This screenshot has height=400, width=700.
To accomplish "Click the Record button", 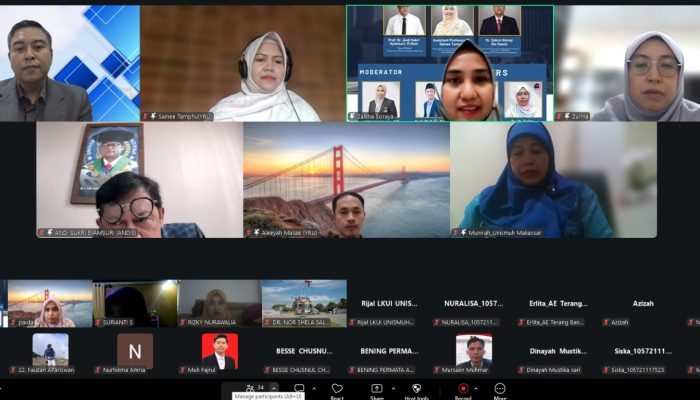I will pyautogui.click(x=463, y=388).
